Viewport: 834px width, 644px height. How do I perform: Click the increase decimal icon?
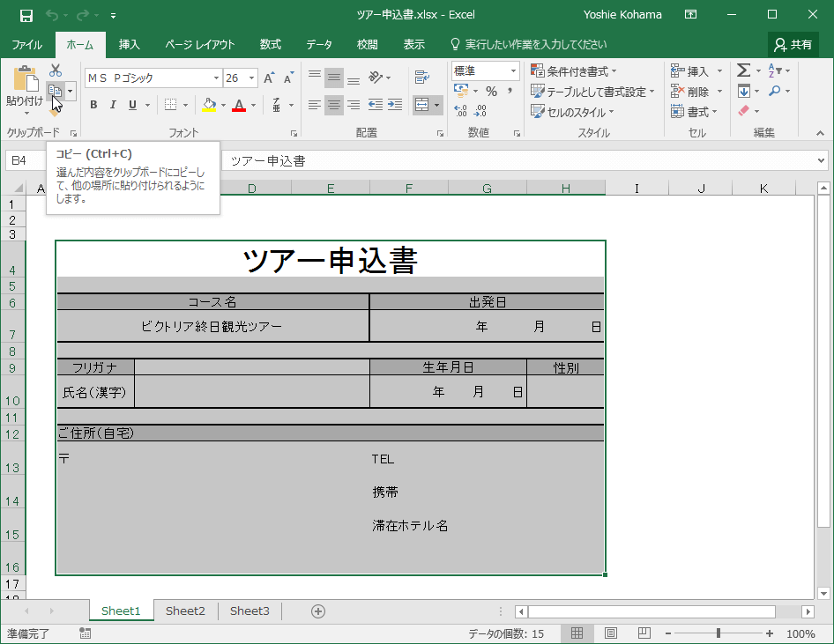(x=460, y=110)
